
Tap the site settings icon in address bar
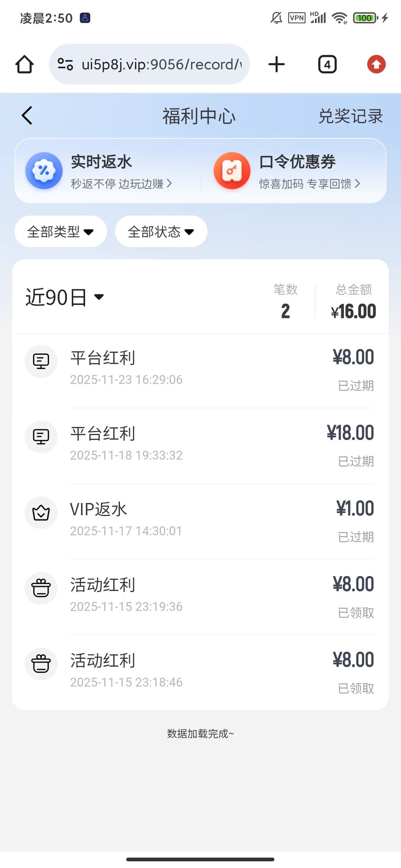coord(65,65)
